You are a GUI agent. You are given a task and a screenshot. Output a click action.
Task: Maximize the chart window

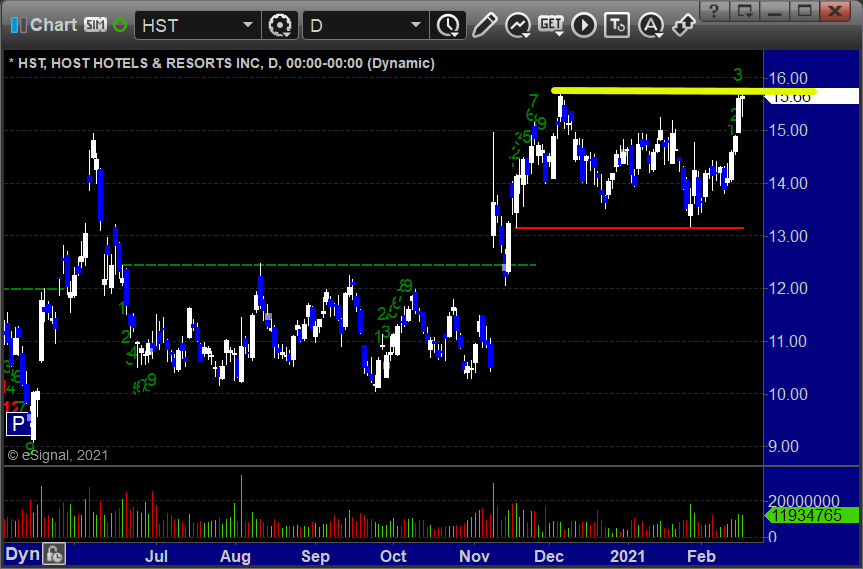(x=804, y=10)
